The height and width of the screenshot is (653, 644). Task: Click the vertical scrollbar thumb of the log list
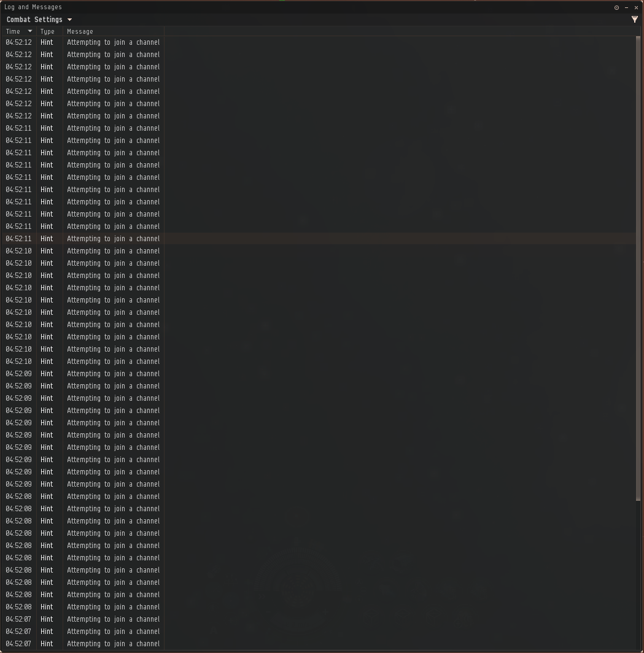click(638, 269)
